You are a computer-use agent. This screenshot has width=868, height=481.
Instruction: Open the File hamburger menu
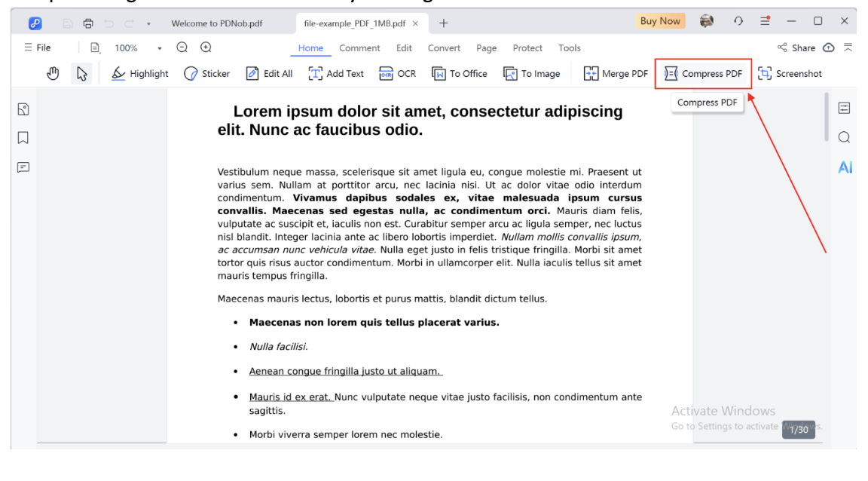coord(38,47)
